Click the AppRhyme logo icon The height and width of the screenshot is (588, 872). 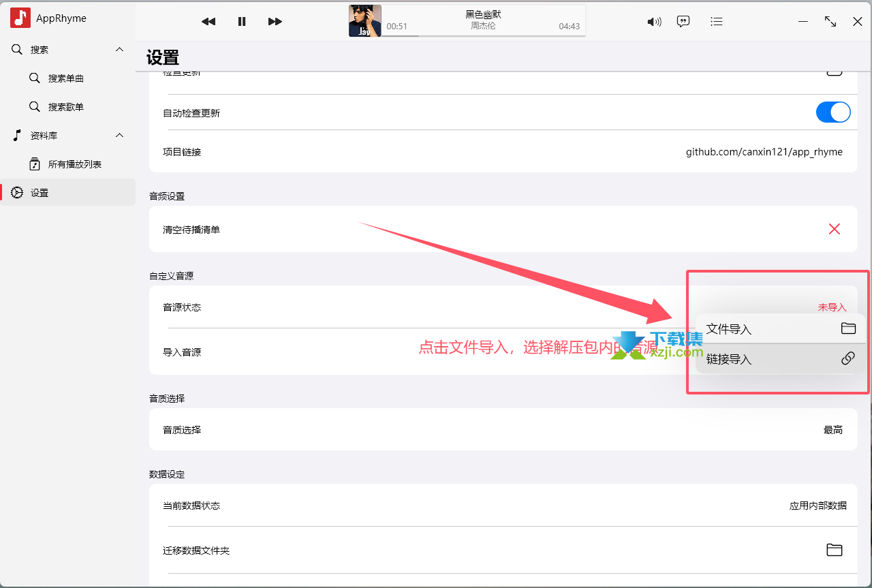20,18
